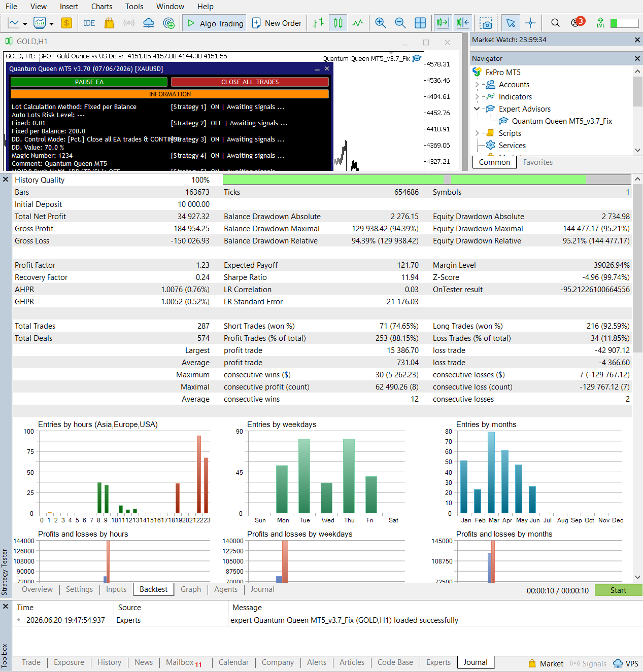Screen dimensions: 643x672
Task: Open the dropdown arrow beside the monitor icon
Action: [51, 24]
